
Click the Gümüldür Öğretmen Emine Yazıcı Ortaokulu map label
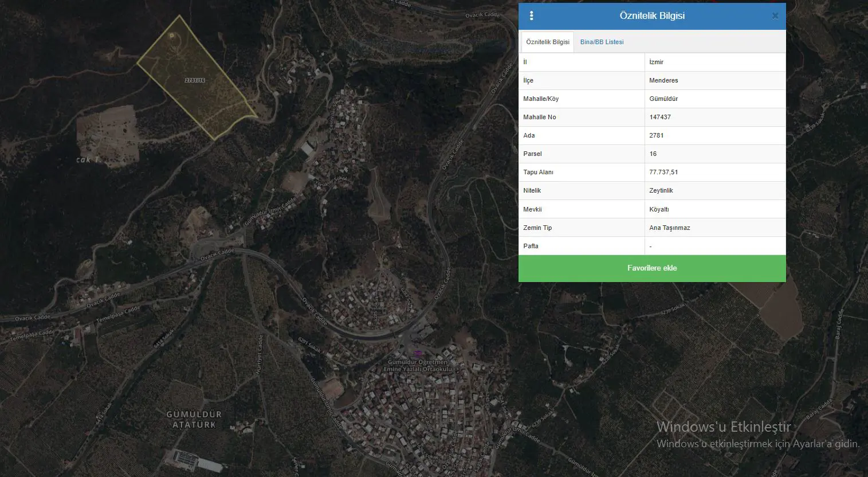(418, 366)
